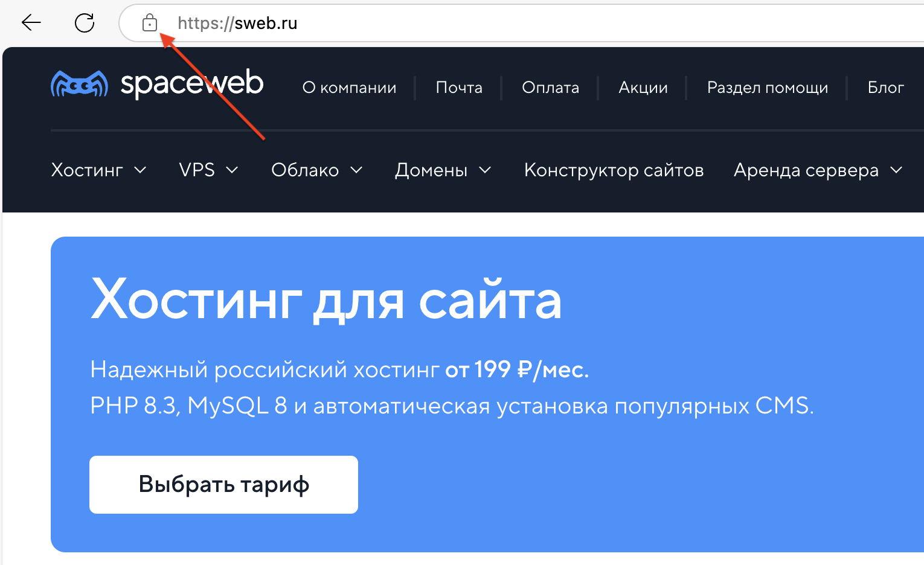This screenshot has width=924, height=565.
Task: Click the Хостинг для сайта banner heading
Action: coord(326,300)
